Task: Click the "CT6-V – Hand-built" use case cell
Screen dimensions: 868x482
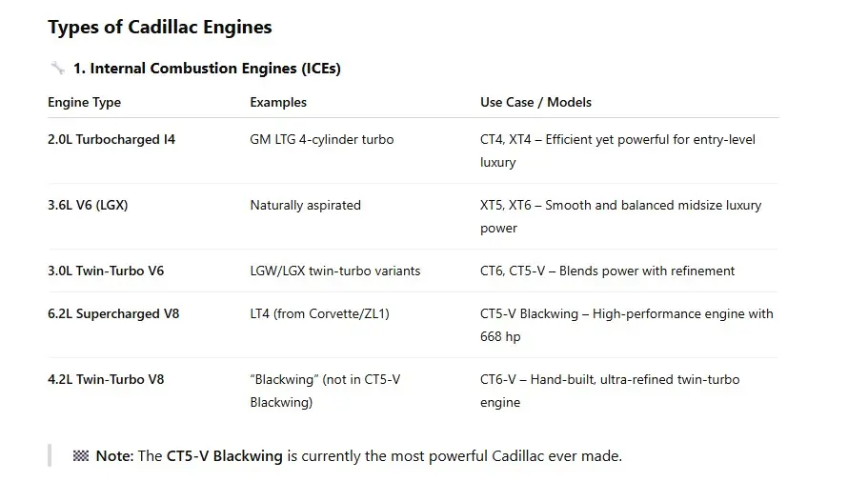Action: (x=609, y=391)
